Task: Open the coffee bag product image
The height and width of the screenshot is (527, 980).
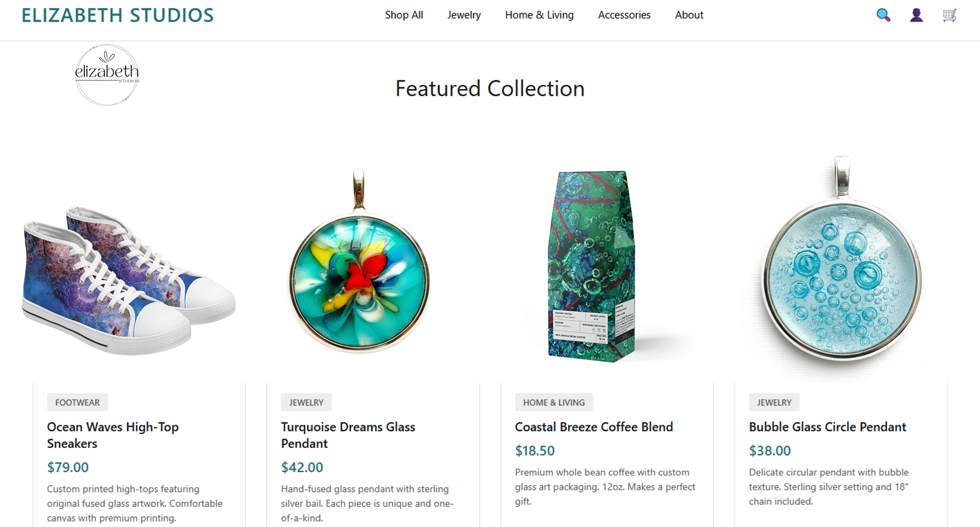Action: pyautogui.click(x=592, y=266)
